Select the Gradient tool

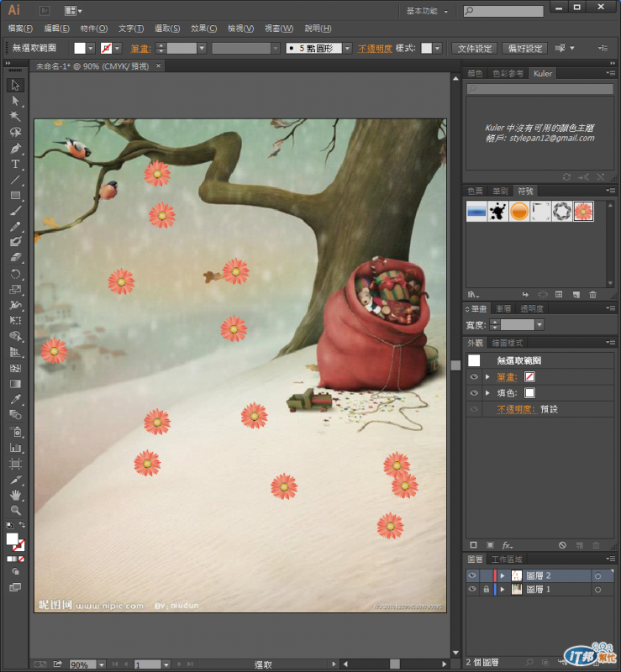[15, 384]
